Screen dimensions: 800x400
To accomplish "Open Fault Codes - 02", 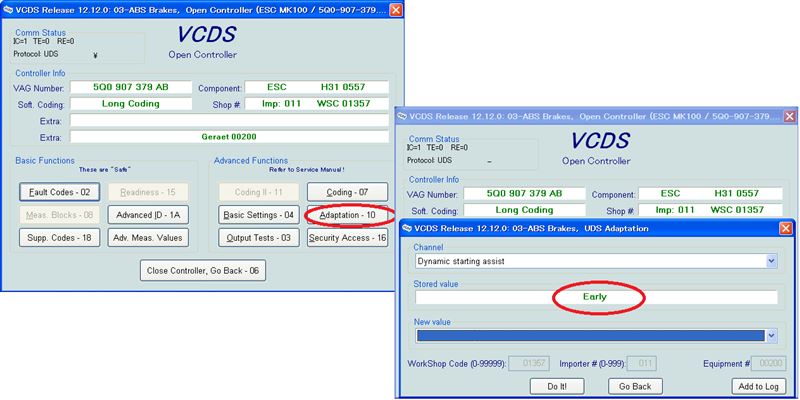I will click(60, 192).
